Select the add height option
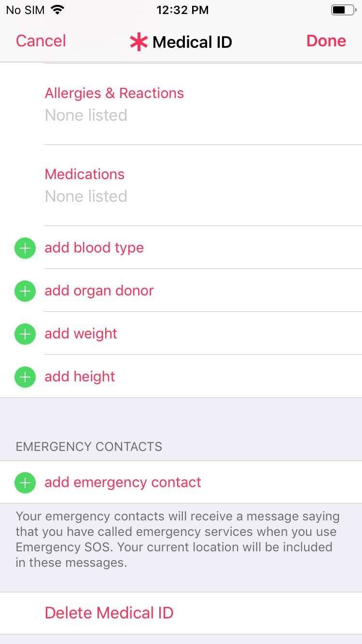Image resolution: width=362 pixels, height=644 pixels. tap(80, 377)
